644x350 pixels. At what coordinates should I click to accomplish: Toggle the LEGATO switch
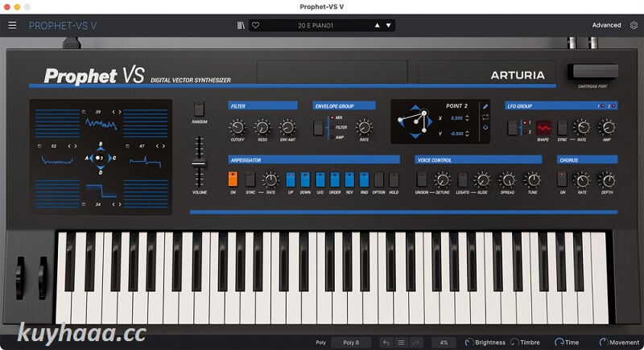click(x=462, y=179)
